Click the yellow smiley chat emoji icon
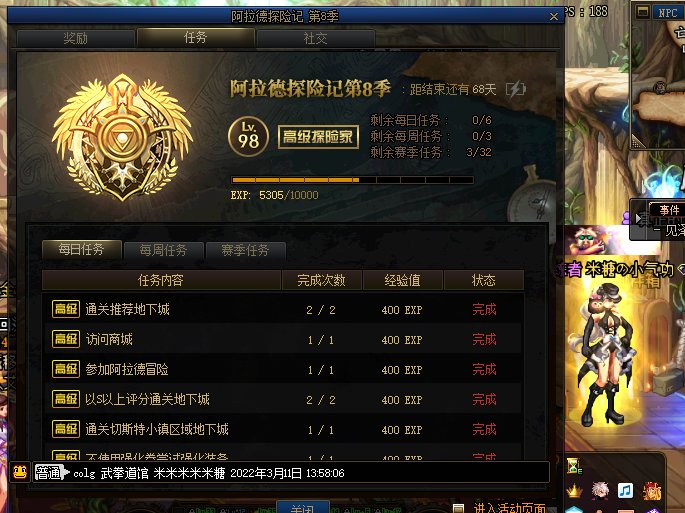The image size is (685, 513). (20, 472)
